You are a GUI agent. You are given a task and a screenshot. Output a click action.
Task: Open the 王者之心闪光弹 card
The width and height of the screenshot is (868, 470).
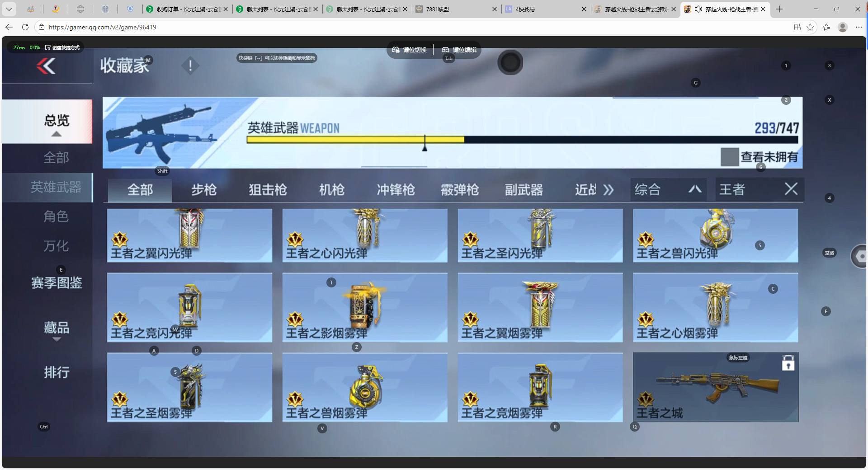(365, 235)
